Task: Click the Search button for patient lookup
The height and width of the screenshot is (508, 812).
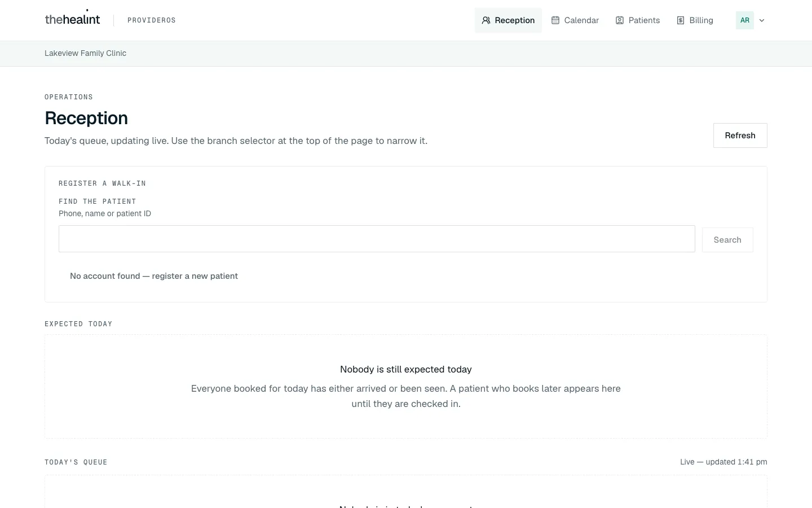Action: pyautogui.click(x=727, y=240)
